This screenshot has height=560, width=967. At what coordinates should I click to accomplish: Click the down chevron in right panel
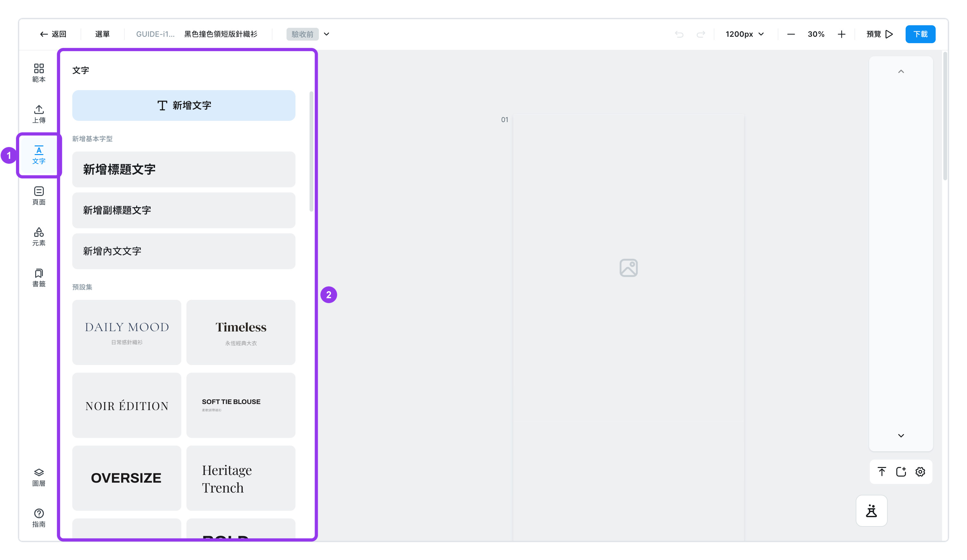click(x=901, y=435)
